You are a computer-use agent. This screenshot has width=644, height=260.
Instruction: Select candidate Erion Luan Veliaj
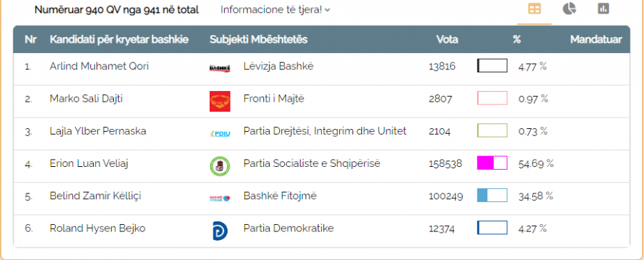89,163
